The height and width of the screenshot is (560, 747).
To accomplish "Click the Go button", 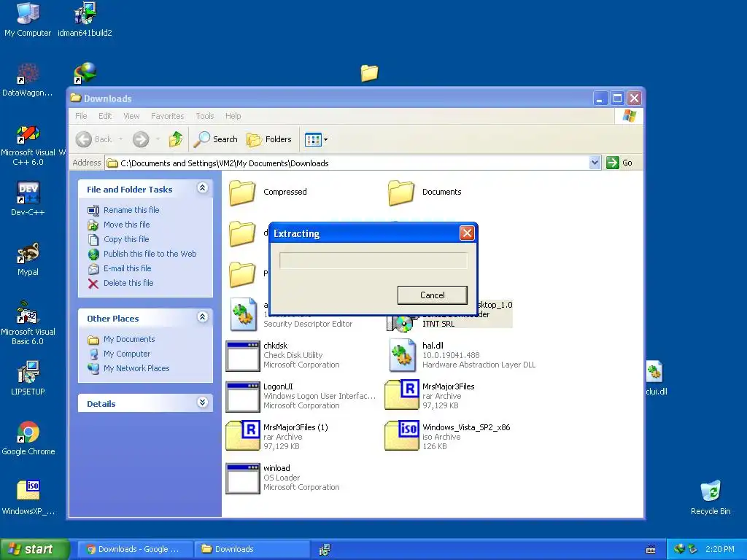I will tap(619, 163).
